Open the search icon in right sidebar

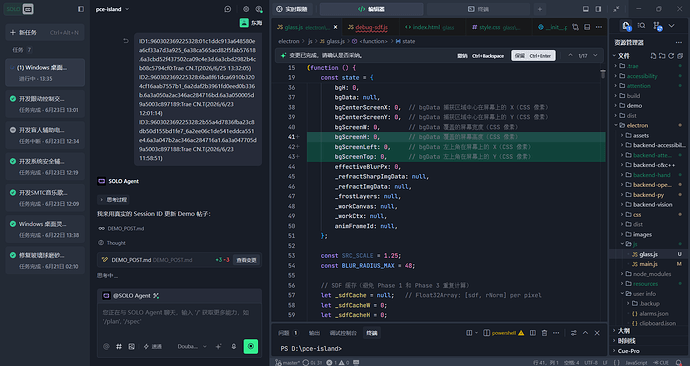(x=641, y=26)
